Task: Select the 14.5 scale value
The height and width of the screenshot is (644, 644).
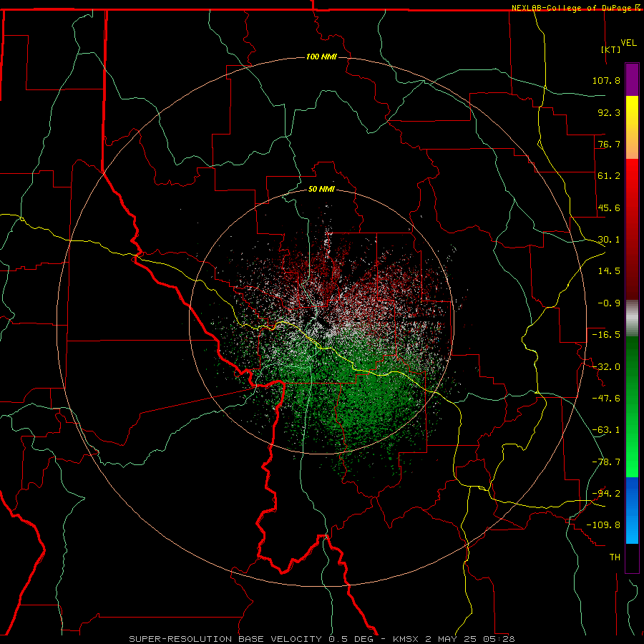Action: click(x=609, y=271)
